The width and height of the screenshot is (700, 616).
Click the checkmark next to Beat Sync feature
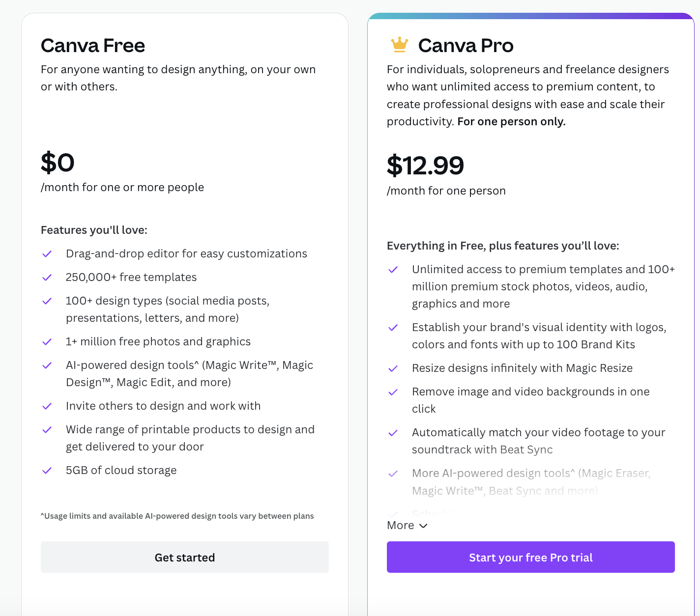pyautogui.click(x=393, y=433)
